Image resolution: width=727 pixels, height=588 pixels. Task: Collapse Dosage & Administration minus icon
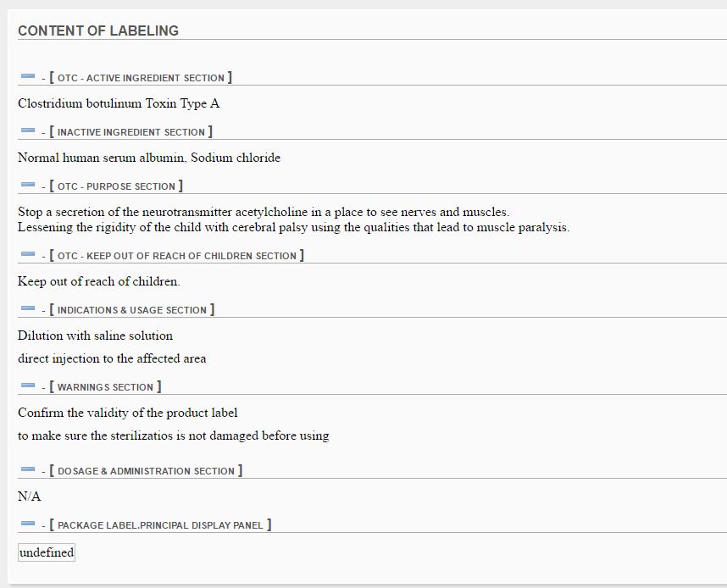(28, 470)
